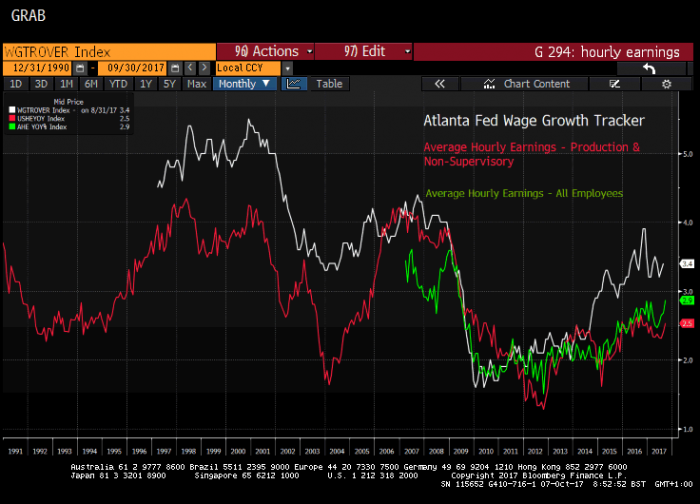Select the 1M range tab
700x504 pixels.
(x=67, y=84)
